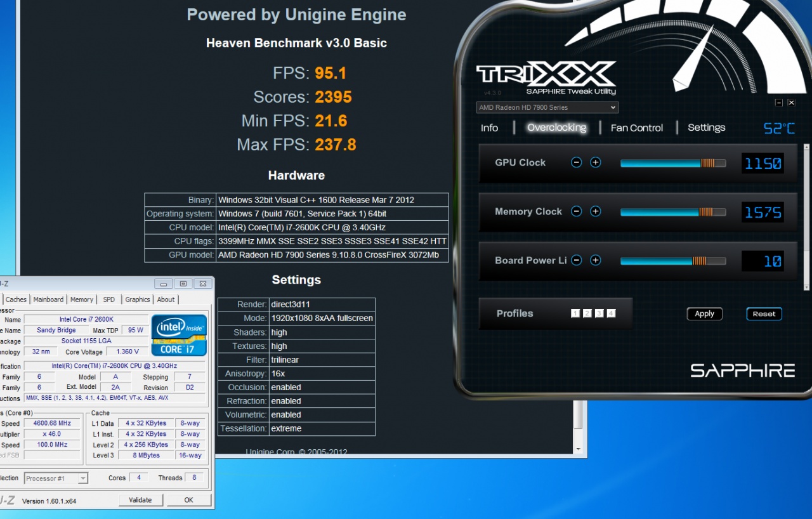Minimize the CPU-Z window
This screenshot has width=812, height=519.
click(164, 284)
